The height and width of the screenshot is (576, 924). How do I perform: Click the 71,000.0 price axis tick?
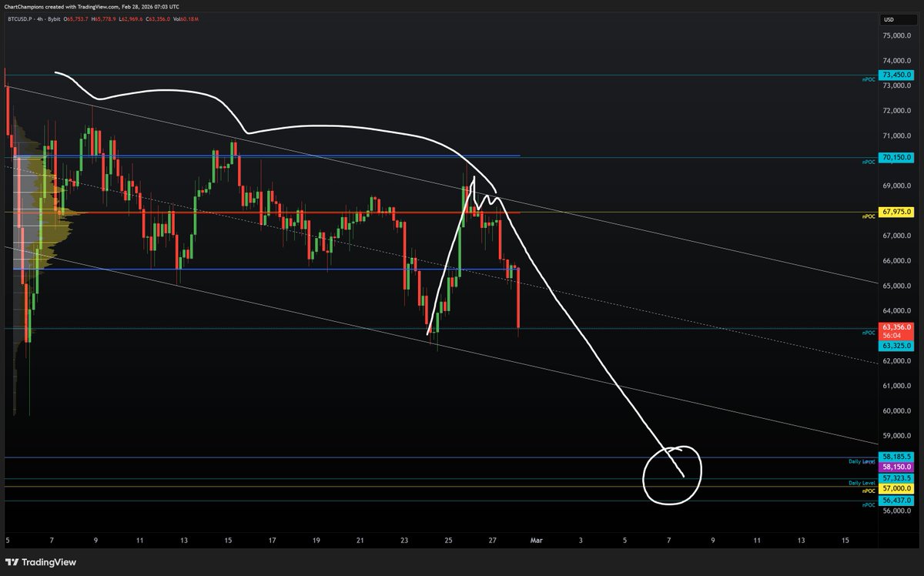coord(897,136)
